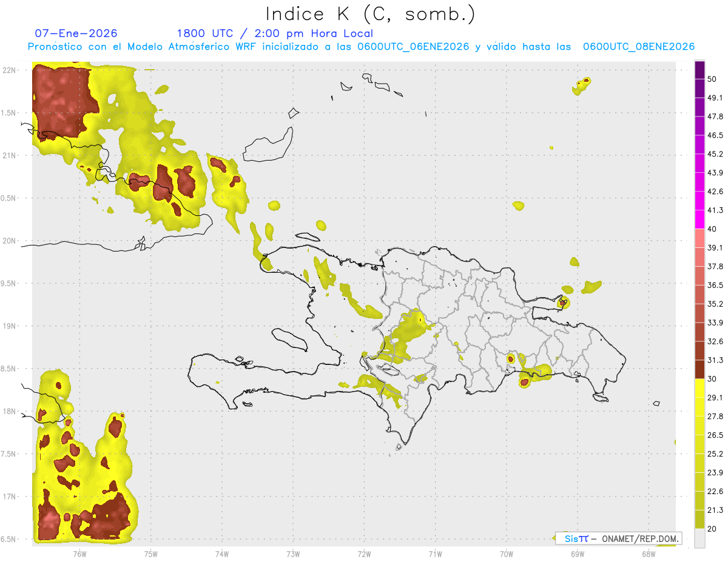Click the colorbar value '32.6'
The height and width of the screenshot is (562, 728).
pos(715,341)
